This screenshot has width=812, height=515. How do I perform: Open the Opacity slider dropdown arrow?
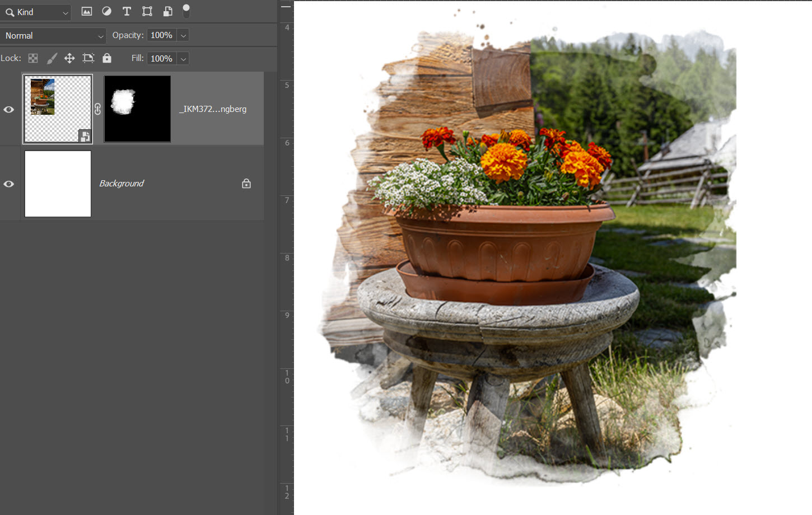(x=183, y=35)
